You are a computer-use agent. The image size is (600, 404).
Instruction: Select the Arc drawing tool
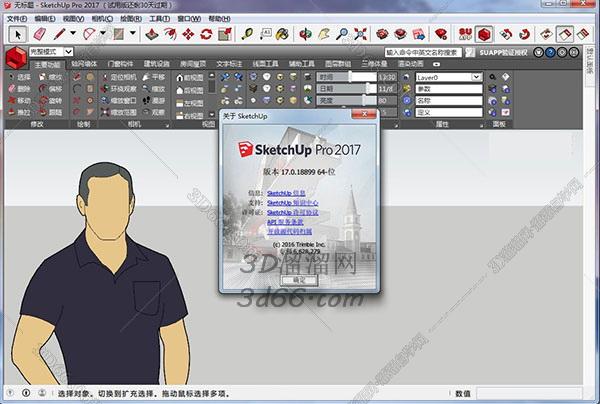89,34
